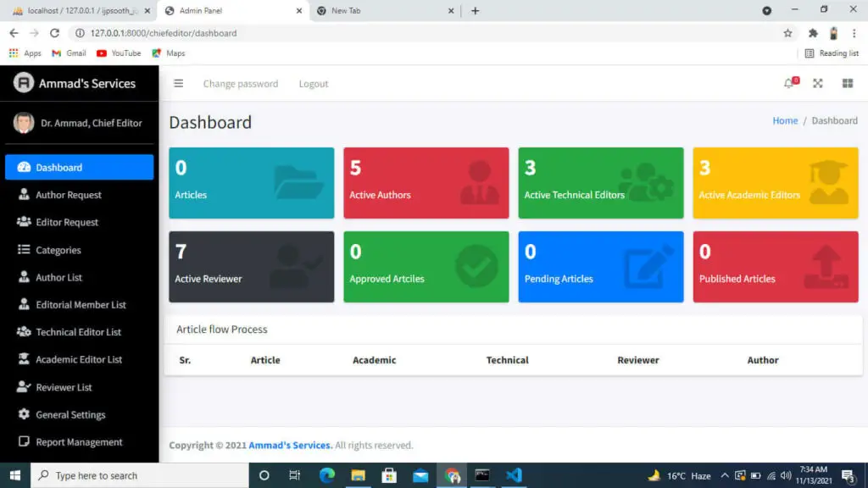Open the Ammad's Services logo icon
This screenshot has height=488, width=868.
(x=23, y=82)
